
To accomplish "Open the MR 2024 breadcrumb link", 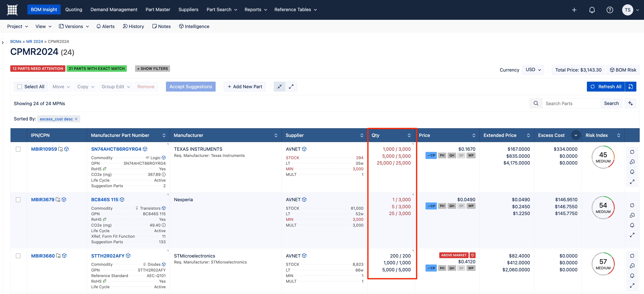I will [x=34, y=41].
